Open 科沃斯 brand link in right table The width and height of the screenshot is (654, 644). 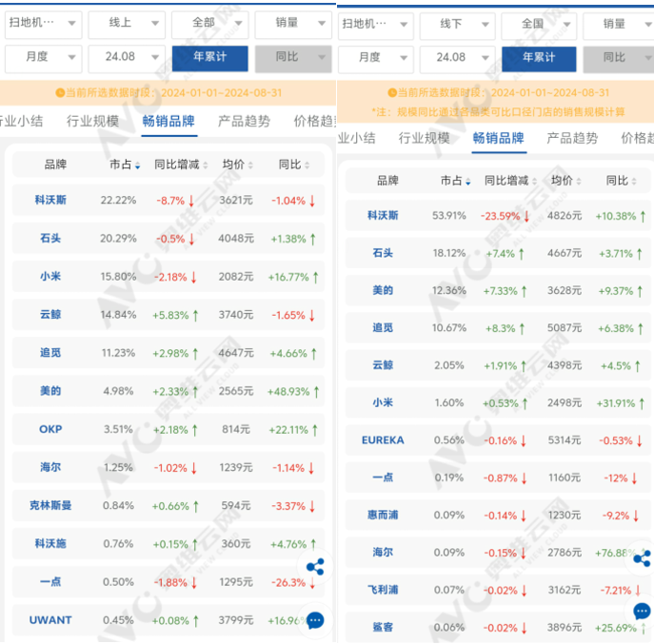(383, 216)
